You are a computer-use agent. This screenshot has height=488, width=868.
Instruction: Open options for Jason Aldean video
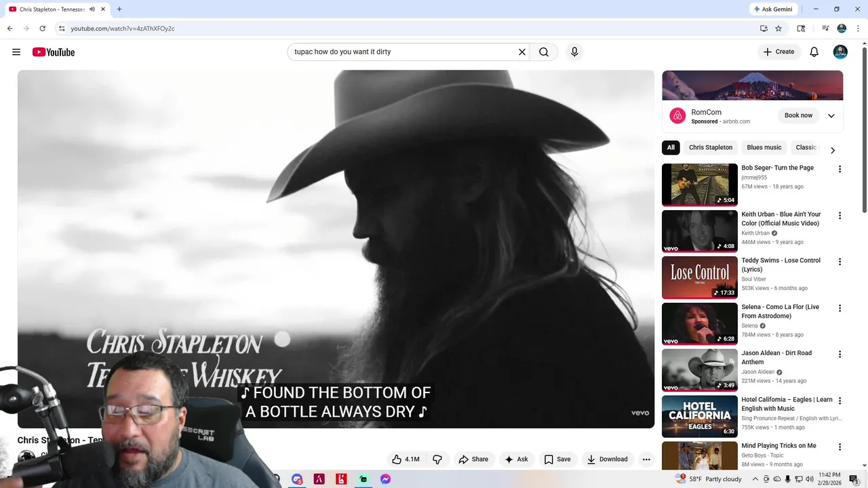(x=840, y=354)
